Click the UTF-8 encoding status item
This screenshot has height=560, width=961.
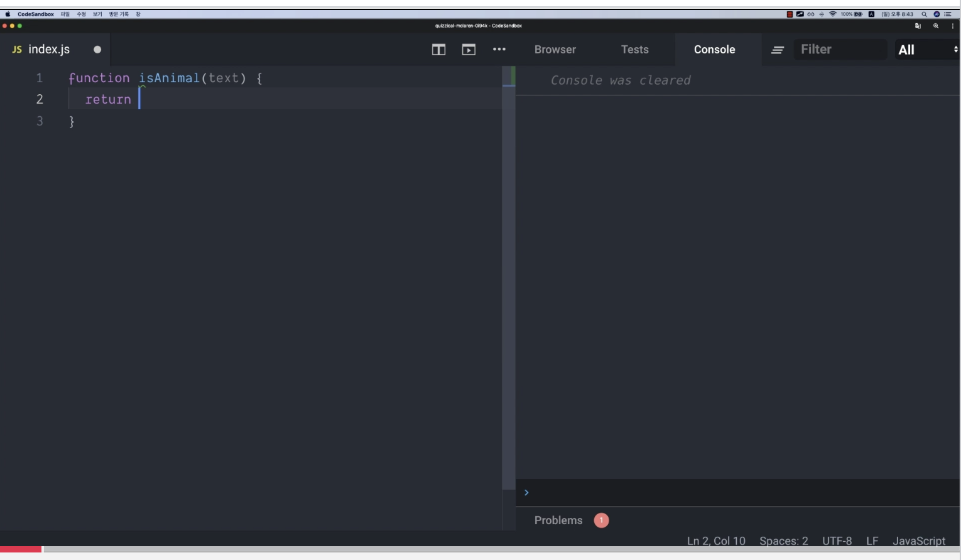pyautogui.click(x=837, y=541)
